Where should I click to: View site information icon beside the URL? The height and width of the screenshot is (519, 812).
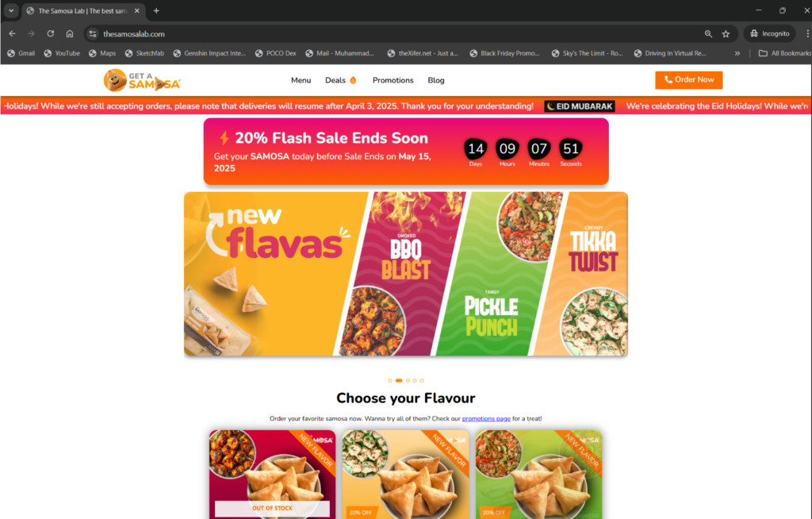(x=93, y=33)
